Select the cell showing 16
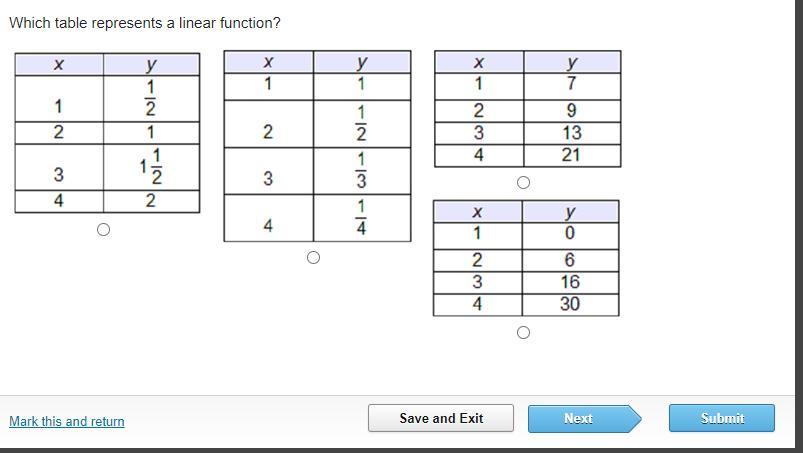803x453 pixels. [x=570, y=282]
